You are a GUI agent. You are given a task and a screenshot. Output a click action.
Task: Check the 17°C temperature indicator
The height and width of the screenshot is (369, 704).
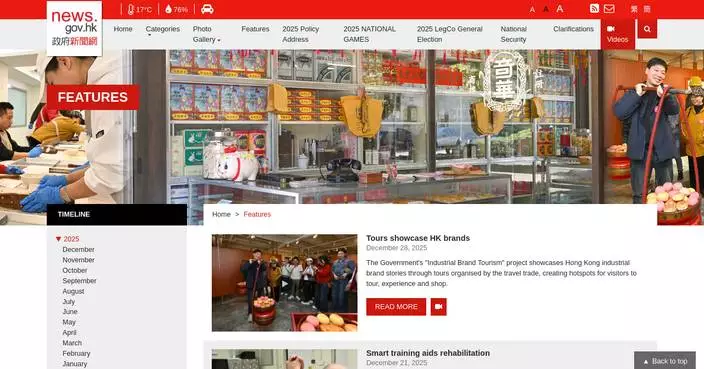[139, 9]
